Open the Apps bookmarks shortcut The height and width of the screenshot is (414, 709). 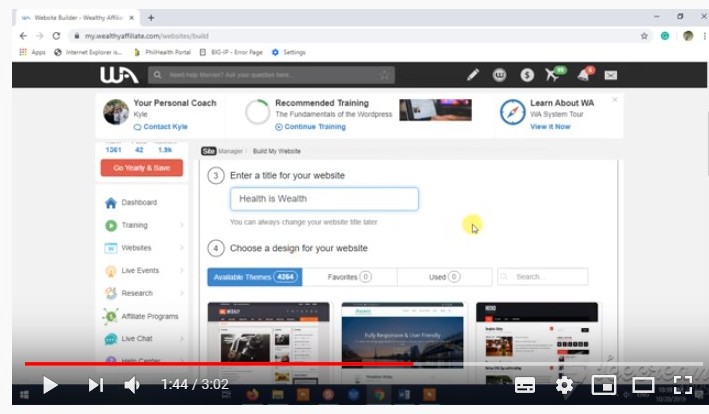32,52
